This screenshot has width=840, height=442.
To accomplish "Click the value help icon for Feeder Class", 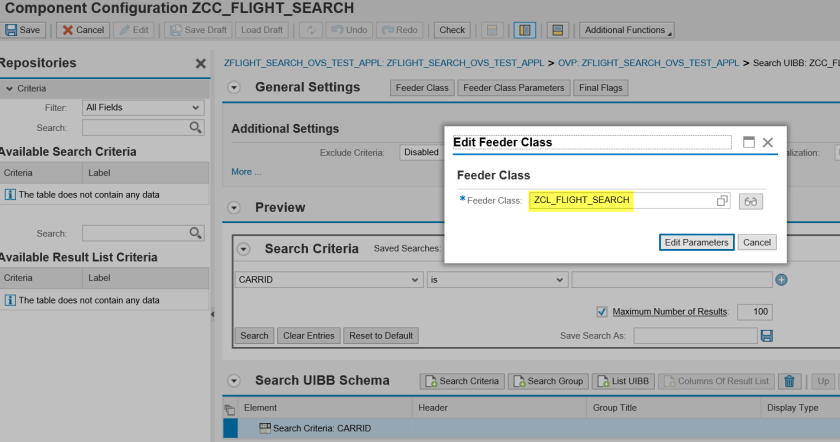I will (x=722, y=201).
